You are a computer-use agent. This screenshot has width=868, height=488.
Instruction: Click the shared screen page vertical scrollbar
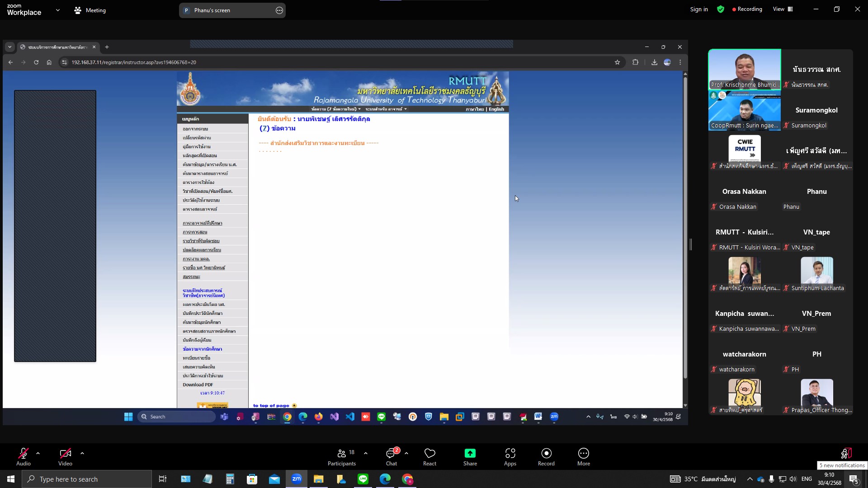coord(685,228)
